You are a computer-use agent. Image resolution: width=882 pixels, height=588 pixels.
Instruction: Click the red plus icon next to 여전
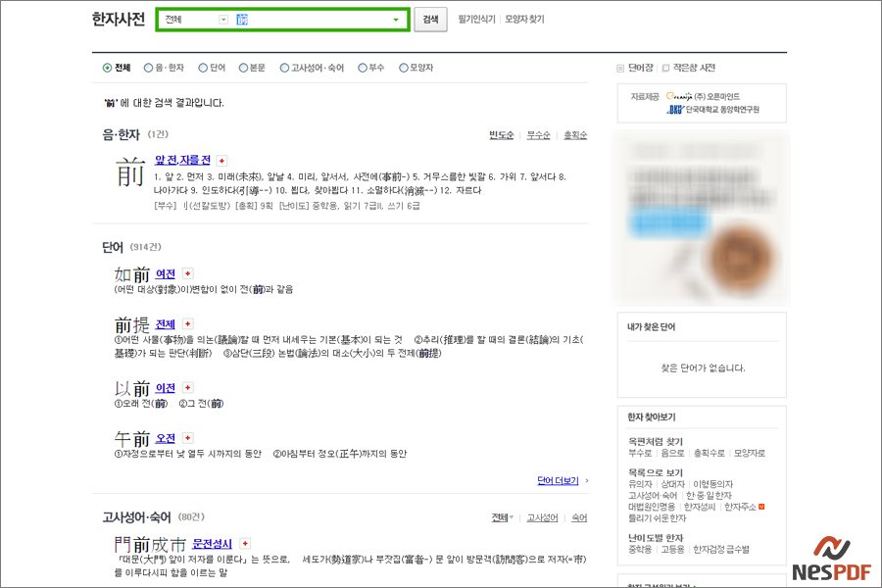click(188, 273)
